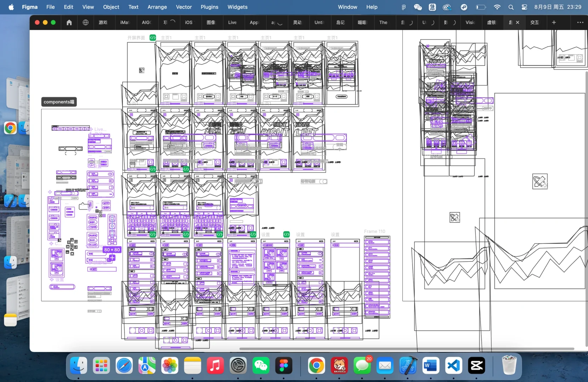Open Photos from the Dock
Viewport: 588px width, 382px height.
point(170,366)
